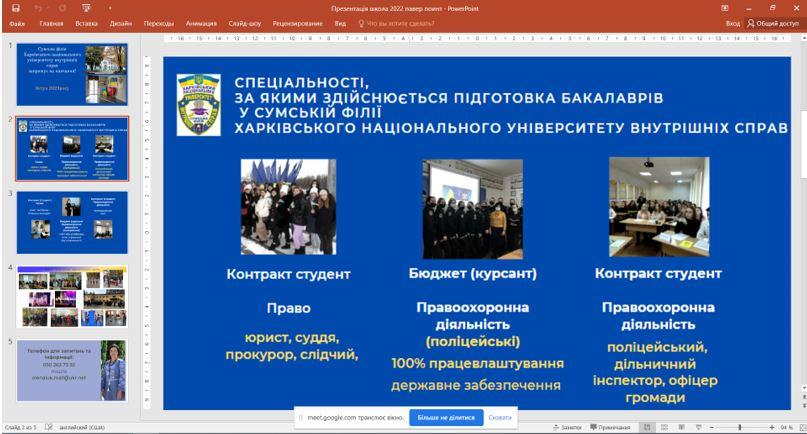Click the zoom out minus button
The image size is (807, 434).
click(712, 427)
